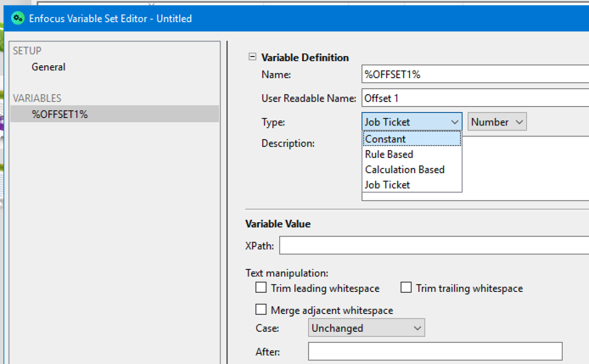The height and width of the screenshot is (364, 589).
Task: Choose Rule Based from the Type list
Action: (x=412, y=154)
